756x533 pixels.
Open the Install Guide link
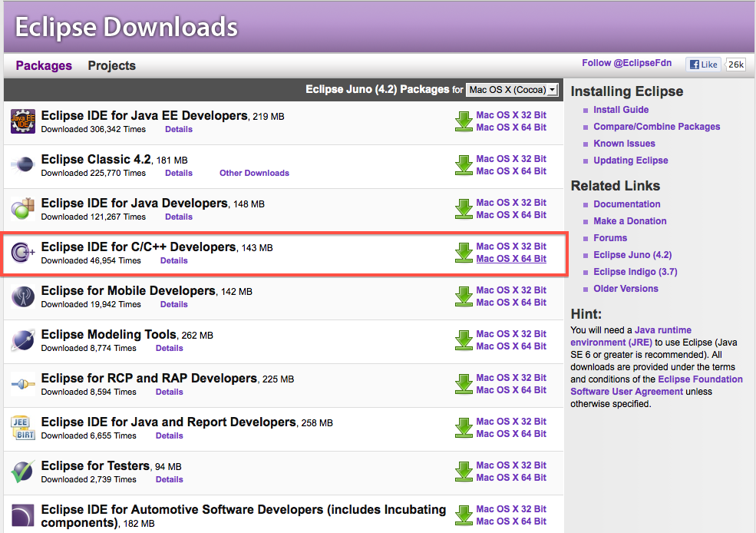coord(620,110)
